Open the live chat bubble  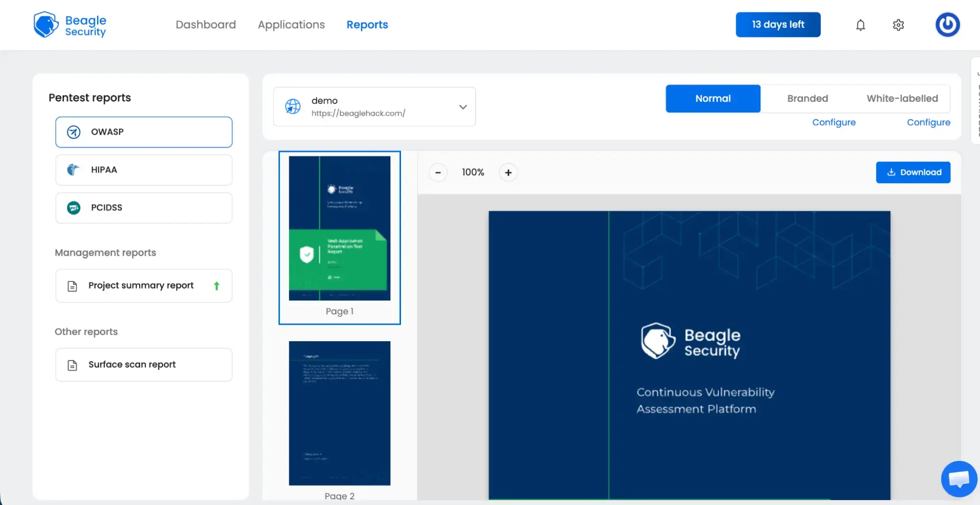click(959, 479)
